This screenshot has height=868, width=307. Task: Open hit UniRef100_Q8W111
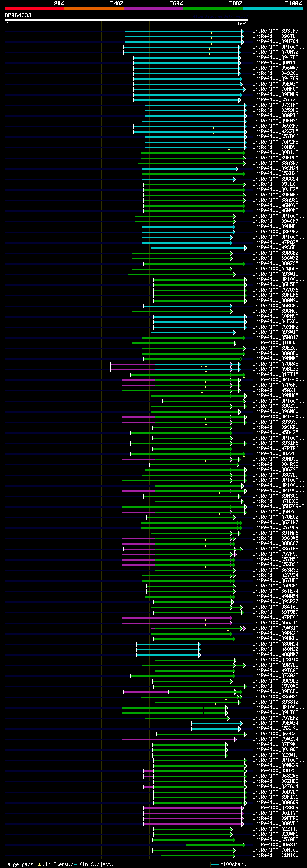(275, 63)
